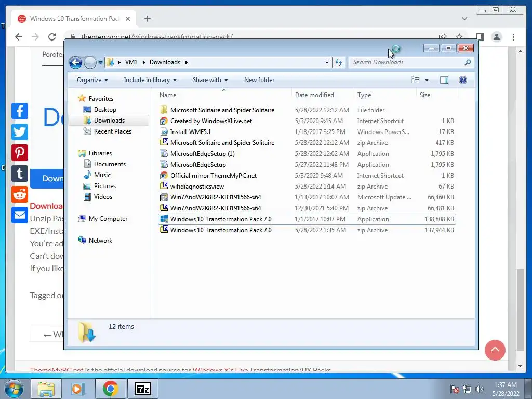
Task: Click the volume icon in system tray
Action: 480,389
